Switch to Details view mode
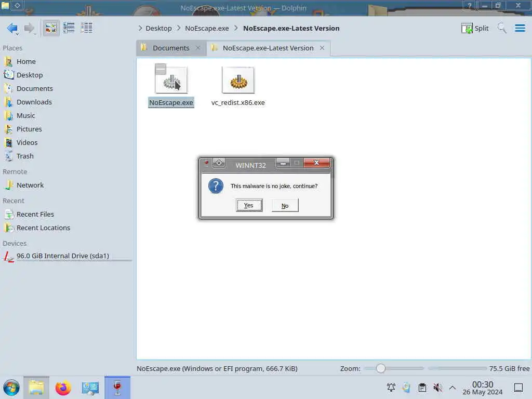Screen dimensions: 532x399 click(87, 28)
